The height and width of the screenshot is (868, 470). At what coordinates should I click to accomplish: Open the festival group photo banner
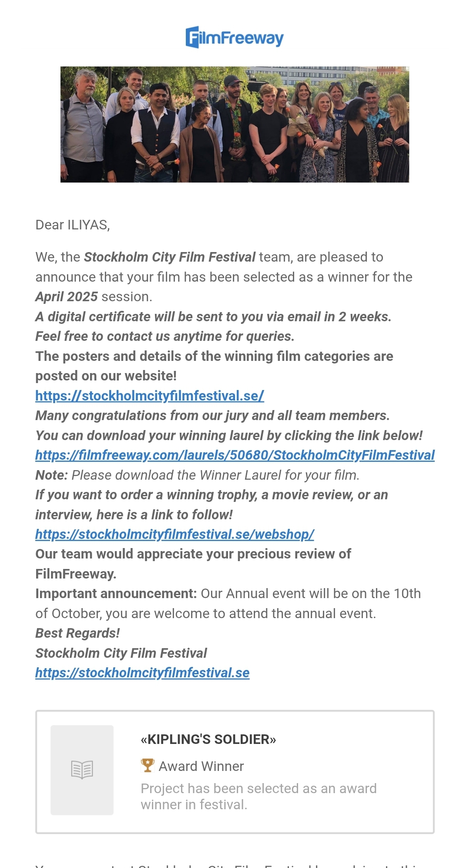235,124
